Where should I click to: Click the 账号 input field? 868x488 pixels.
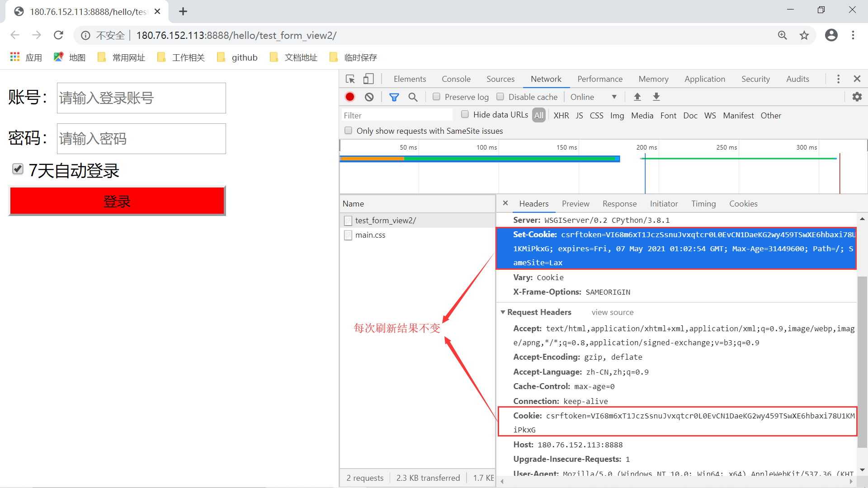pos(141,98)
